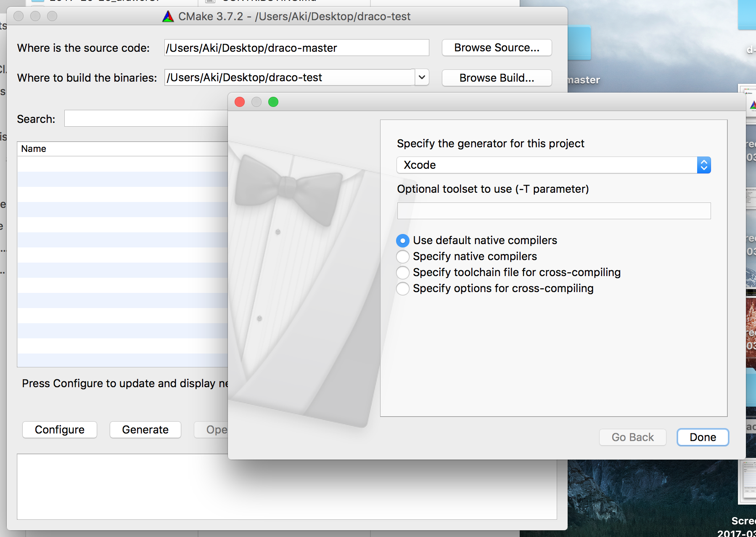Click the source code path field
The width and height of the screenshot is (756, 537).
pyautogui.click(x=296, y=48)
